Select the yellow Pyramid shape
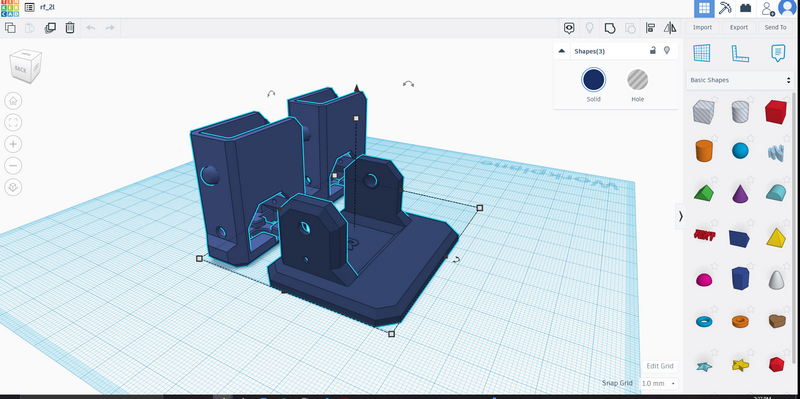This screenshot has width=800, height=399. [776, 237]
